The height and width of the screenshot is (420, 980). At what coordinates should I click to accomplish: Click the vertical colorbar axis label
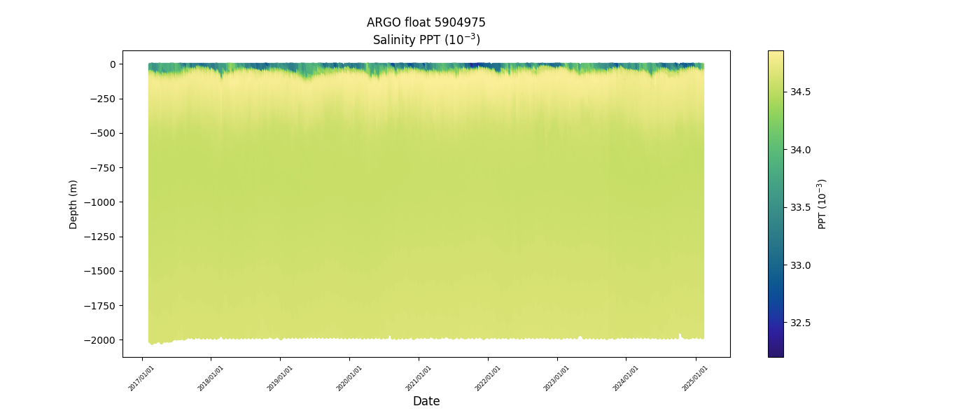pyautogui.click(x=822, y=204)
